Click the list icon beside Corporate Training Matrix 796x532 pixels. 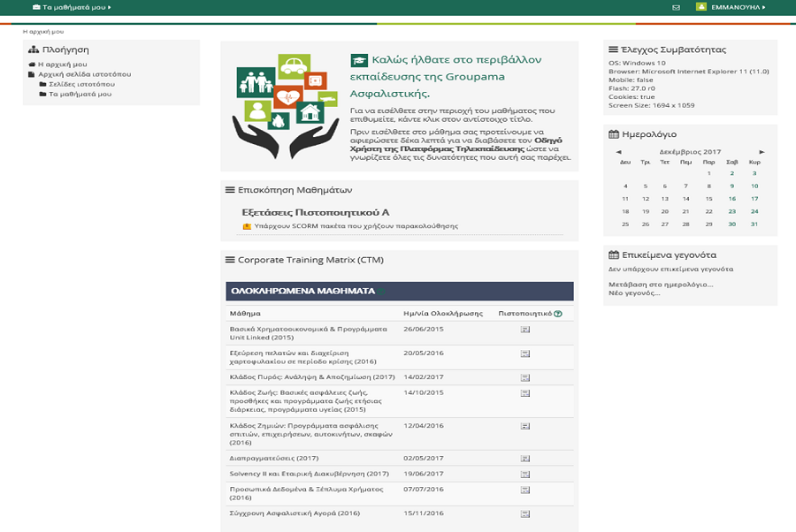click(x=229, y=259)
